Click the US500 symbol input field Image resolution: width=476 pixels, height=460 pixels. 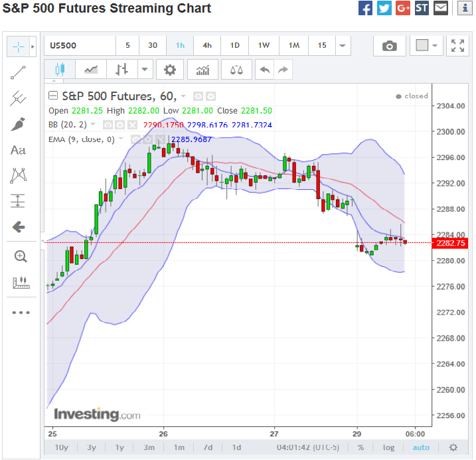[x=80, y=46]
